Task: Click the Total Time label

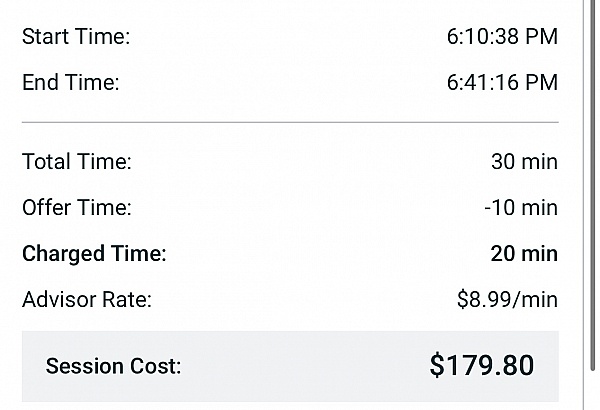Action: pos(76,161)
